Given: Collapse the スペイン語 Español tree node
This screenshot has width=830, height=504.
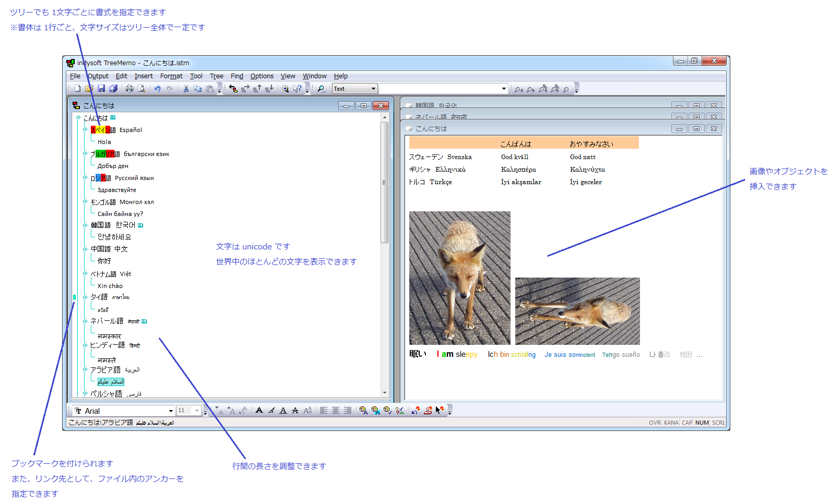Looking at the screenshot, I should tap(85, 129).
